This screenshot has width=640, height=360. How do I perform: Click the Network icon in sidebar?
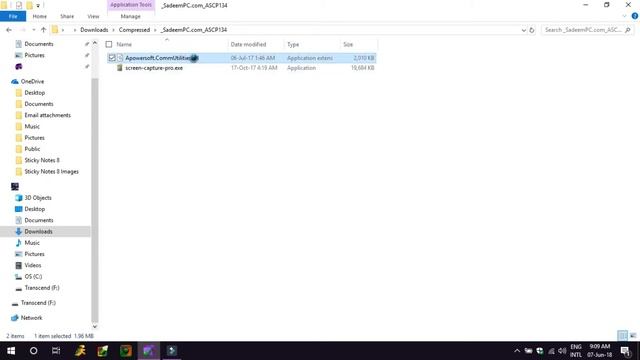point(15,318)
